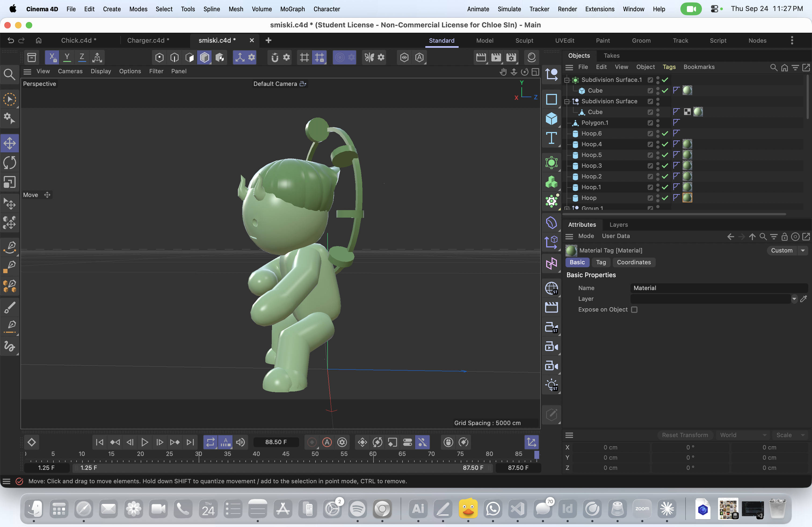Switch to the Sculpt layout tab
Image resolution: width=812 pixels, height=527 pixels.
coord(524,41)
